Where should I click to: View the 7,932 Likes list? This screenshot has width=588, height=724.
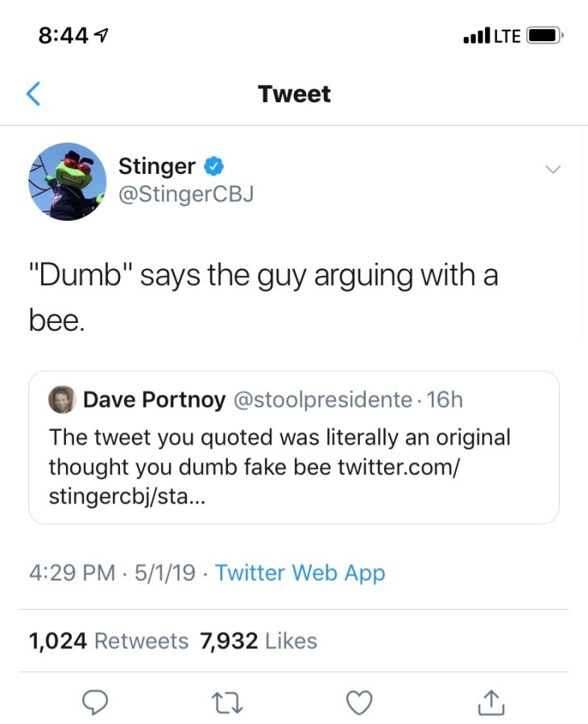coord(259,641)
